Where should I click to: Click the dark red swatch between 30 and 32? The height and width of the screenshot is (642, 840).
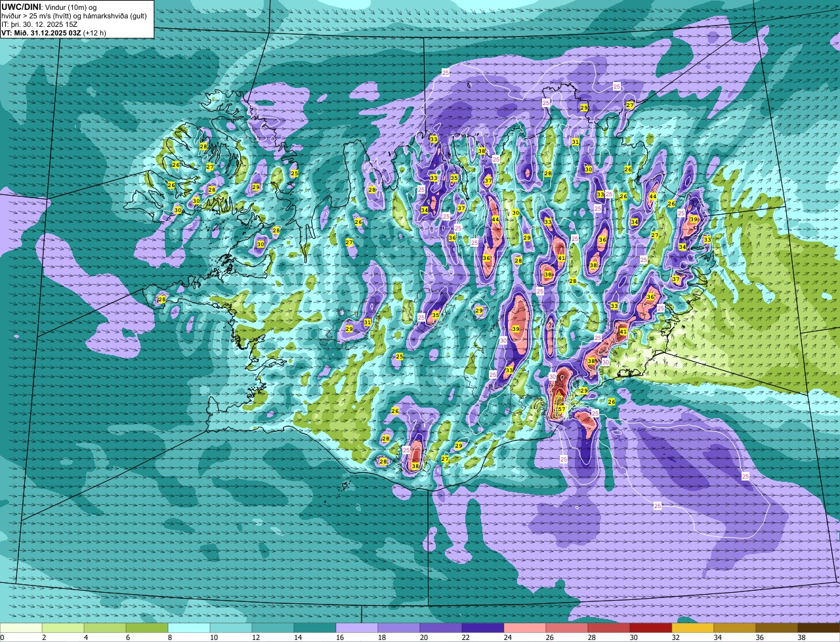click(651, 628)
